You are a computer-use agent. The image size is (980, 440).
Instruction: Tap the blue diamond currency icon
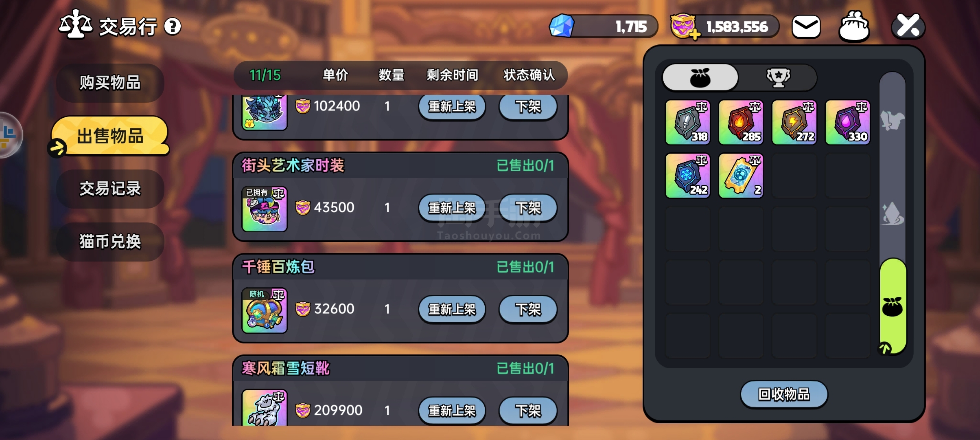[x=562, y=26]
